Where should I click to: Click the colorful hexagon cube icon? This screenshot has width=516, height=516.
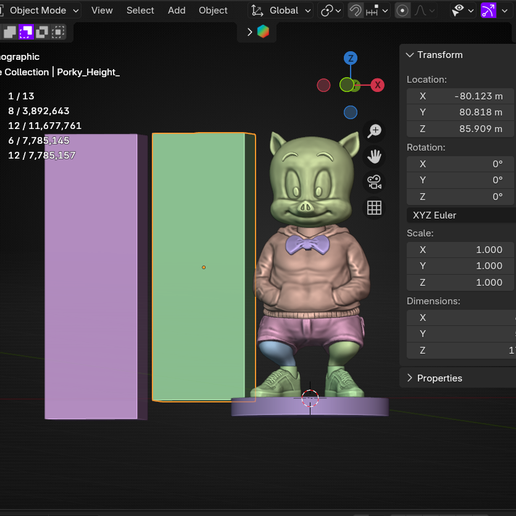pyautogui.click(x=263, y=32)
